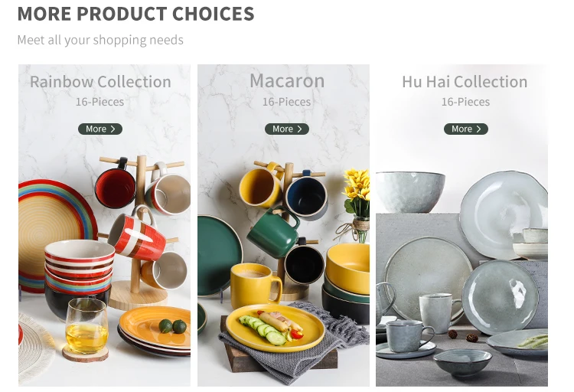Click More button under Hu Hai Collection
This screenshot has height=392, width=574.
(x=465, y=129)
